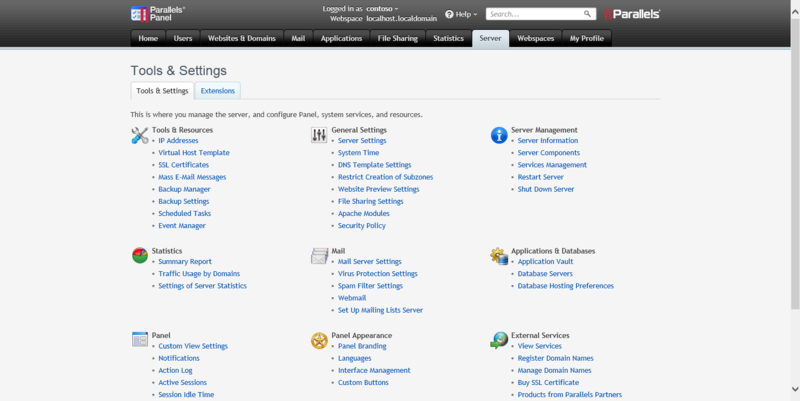Open Mass E-Mail Messages link
Viewport: 800px width, 401px height.
point(192,177)
